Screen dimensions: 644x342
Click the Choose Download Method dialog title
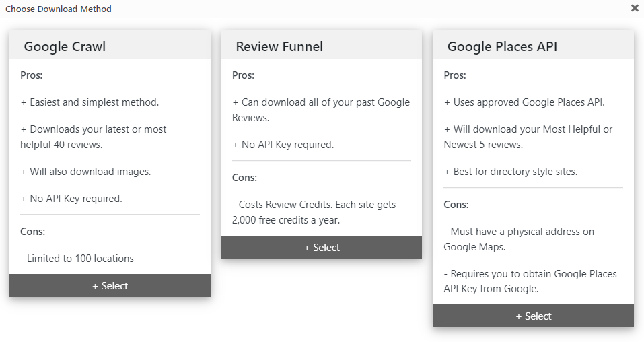59,9
